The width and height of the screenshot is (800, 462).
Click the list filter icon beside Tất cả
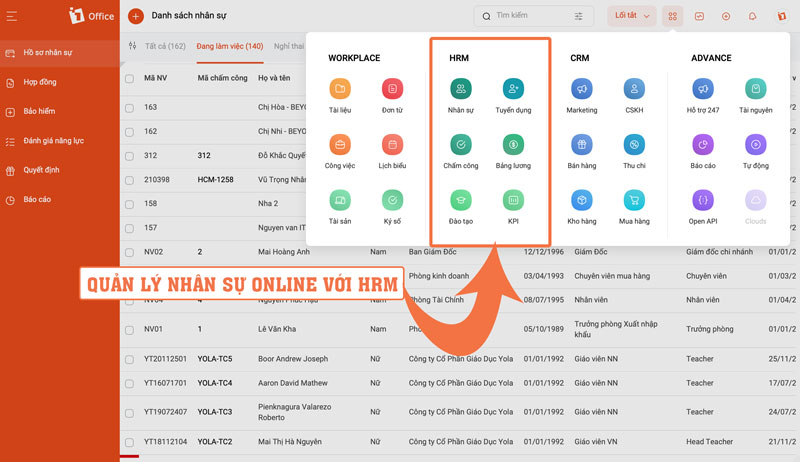(x=133, y=46)
